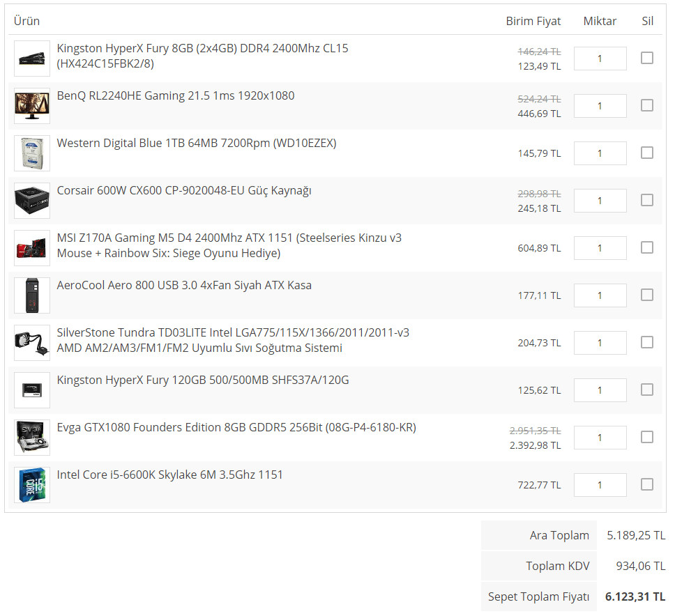This screenshot has width=675, height=616.
Task: Select the 177,11 TL price
Action: coord(539,295)
